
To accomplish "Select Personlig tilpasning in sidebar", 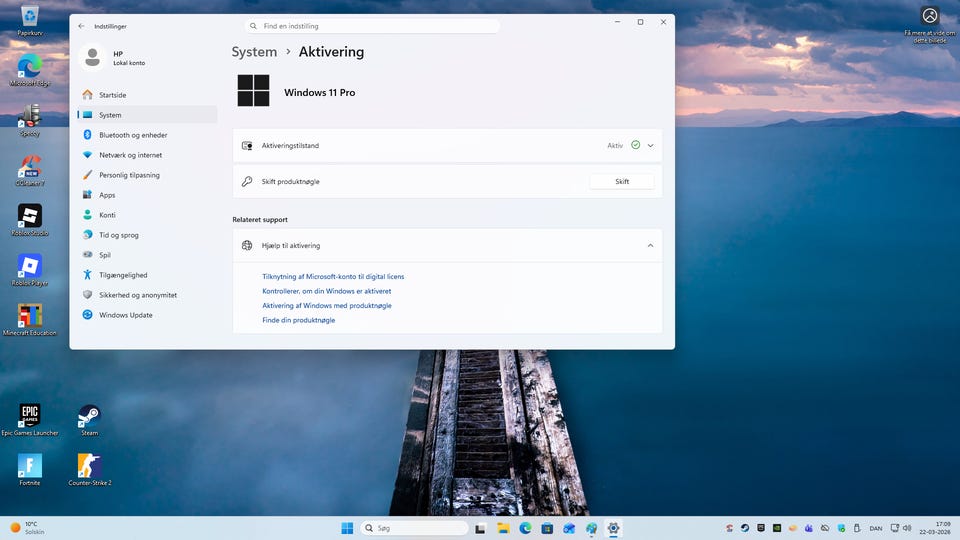I will (x=129, y=175).
